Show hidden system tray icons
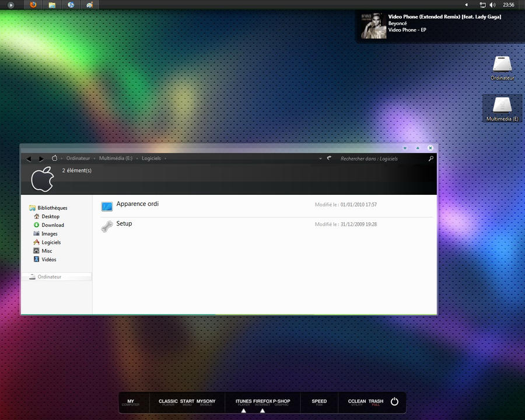Image resolution: width=525 pixels, height=420 pixels. 466,5
